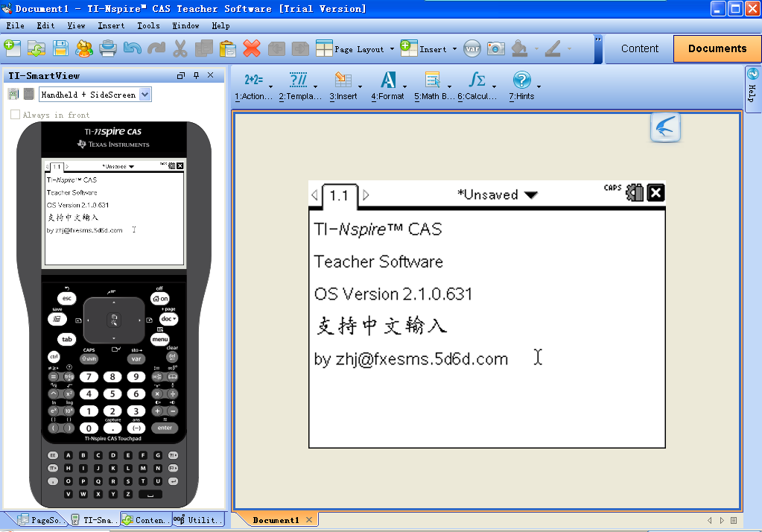Click the handheld menu key
Image resolution: width=762 pixels, height=532 pixels.
pyautogui.click(x=160, y=340)
